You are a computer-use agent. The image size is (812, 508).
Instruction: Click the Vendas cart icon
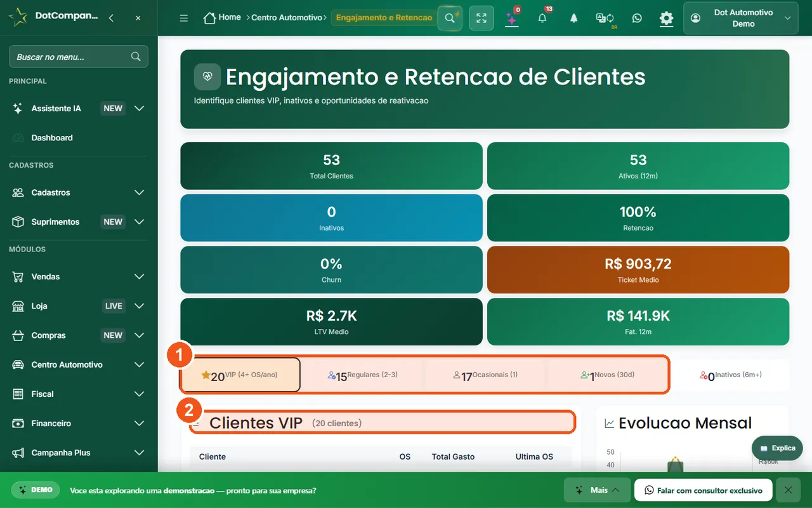[x=18, y=276]
